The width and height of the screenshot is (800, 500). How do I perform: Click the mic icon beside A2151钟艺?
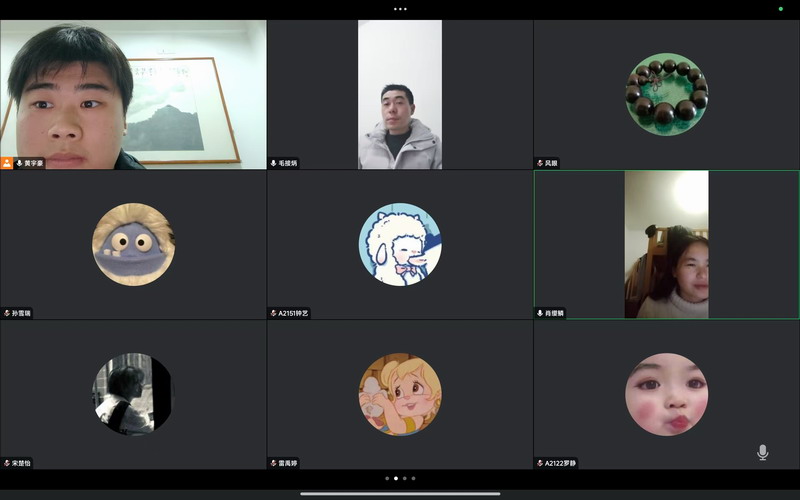coord(274,313)
